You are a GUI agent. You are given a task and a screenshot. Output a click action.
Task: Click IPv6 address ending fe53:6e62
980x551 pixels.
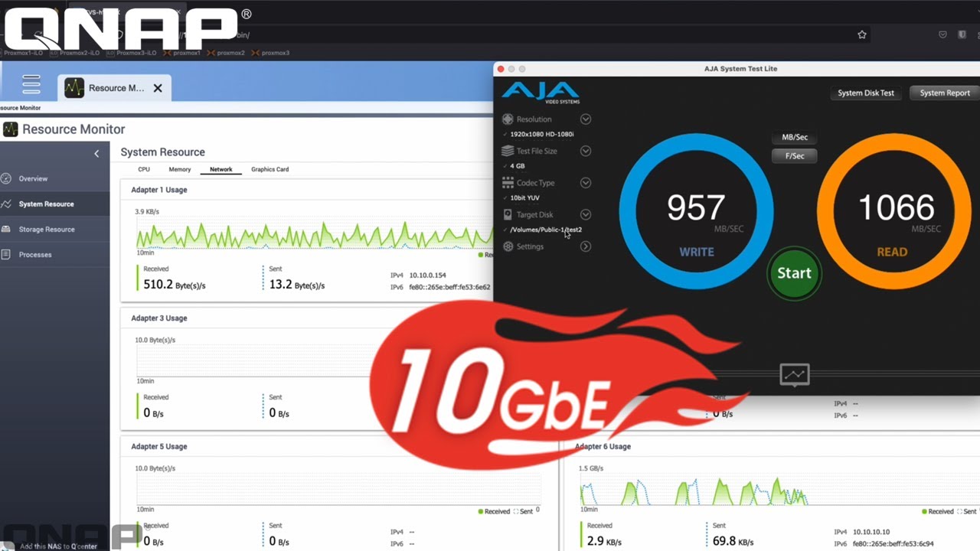pos(449,287)
